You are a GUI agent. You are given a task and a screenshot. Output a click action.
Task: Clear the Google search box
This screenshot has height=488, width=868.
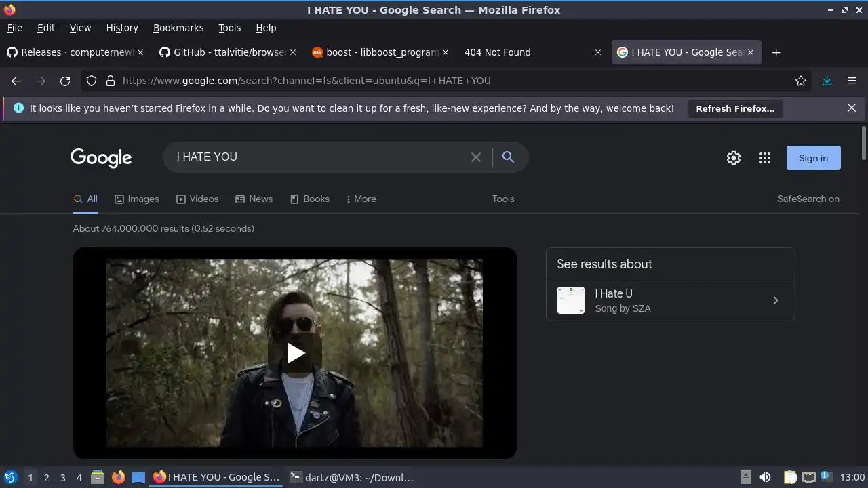click(x=476, y=157)
